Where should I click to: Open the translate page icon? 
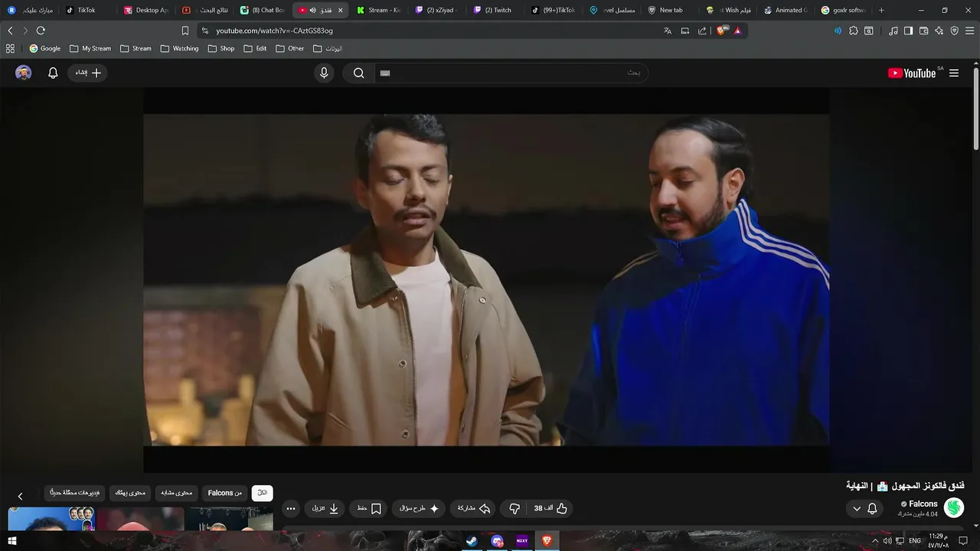point(668,31)
